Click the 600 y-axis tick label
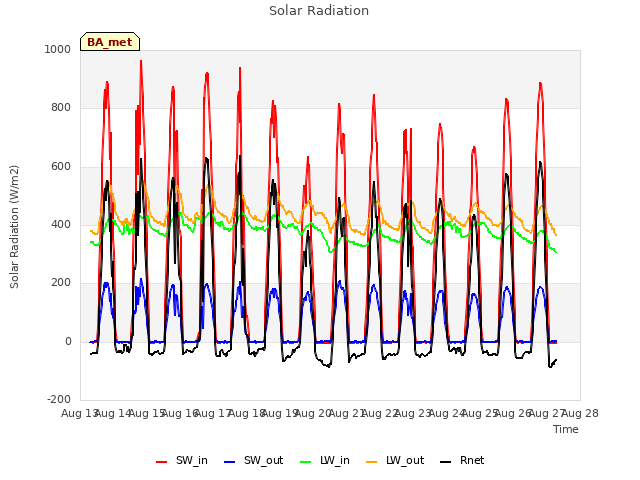The height and width of the screenshot is (480, 640). tap(61, 166)
